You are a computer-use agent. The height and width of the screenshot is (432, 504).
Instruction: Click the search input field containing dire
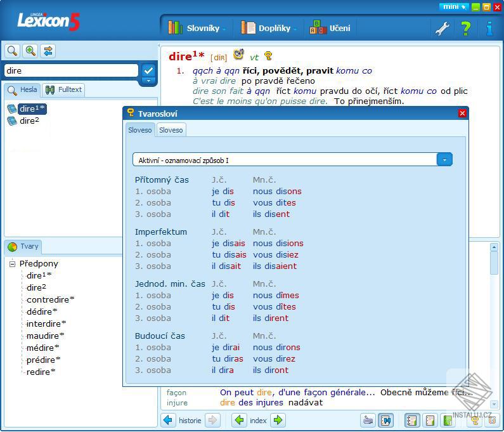[71, 70]
